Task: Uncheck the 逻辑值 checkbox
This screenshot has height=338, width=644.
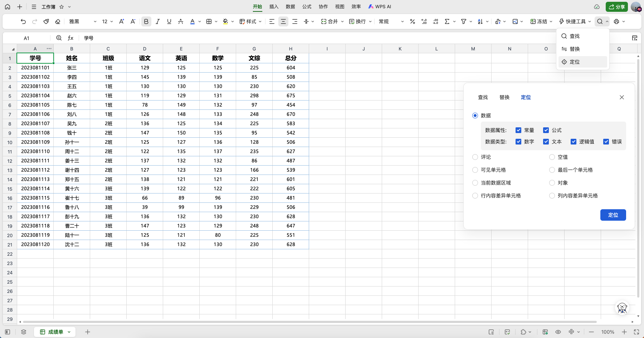Action: [x=574, y=142]
